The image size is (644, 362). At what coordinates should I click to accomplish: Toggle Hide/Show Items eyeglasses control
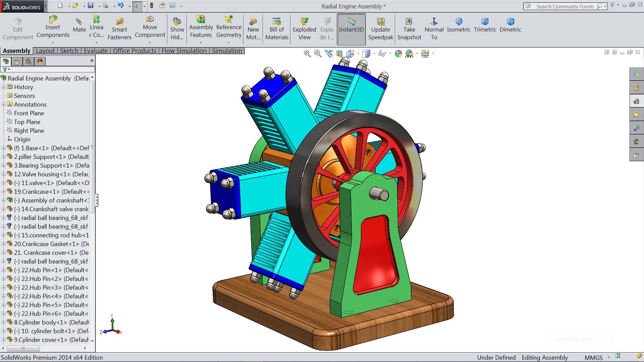point(382,54)
